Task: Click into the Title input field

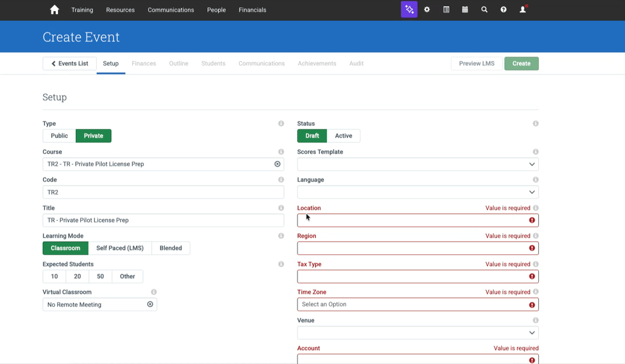Action: (x=163, y=220)
